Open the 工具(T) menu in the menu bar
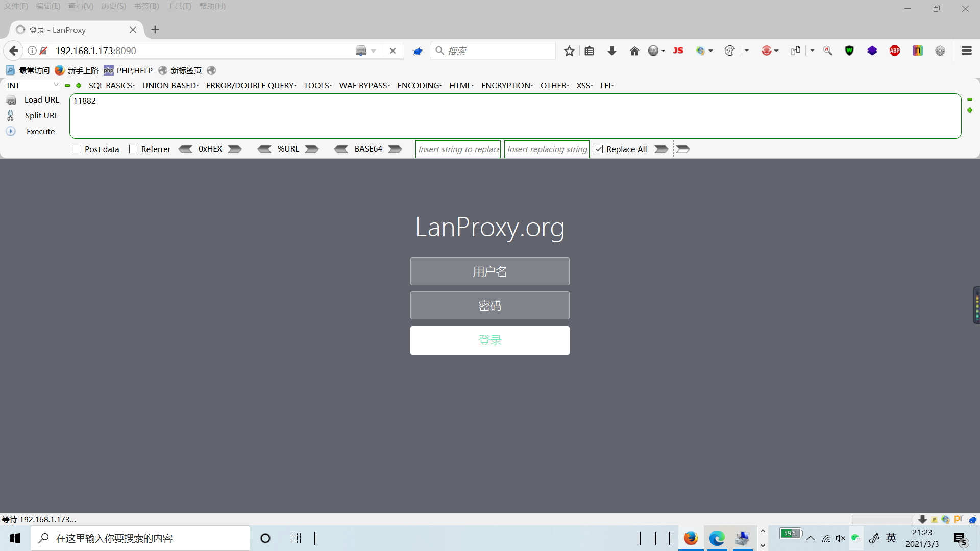 click(x=179, y=6)
